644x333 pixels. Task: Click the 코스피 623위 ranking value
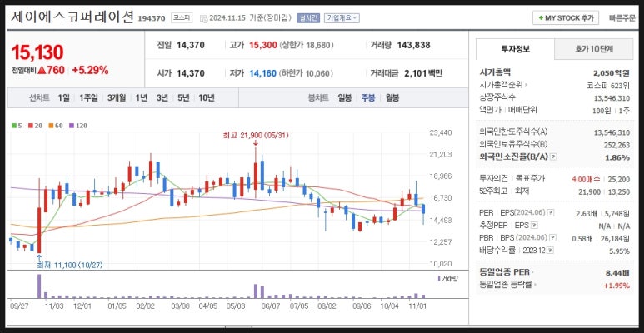[608, 86]
